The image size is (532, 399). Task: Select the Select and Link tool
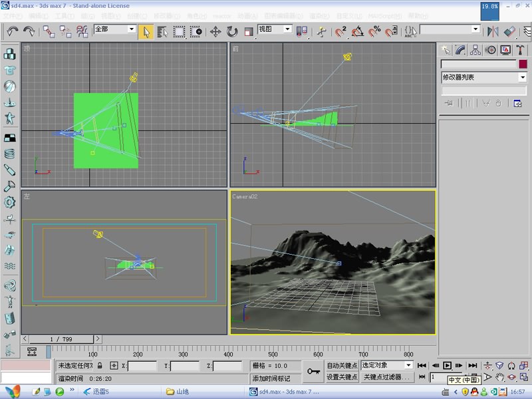pos(49,31)
